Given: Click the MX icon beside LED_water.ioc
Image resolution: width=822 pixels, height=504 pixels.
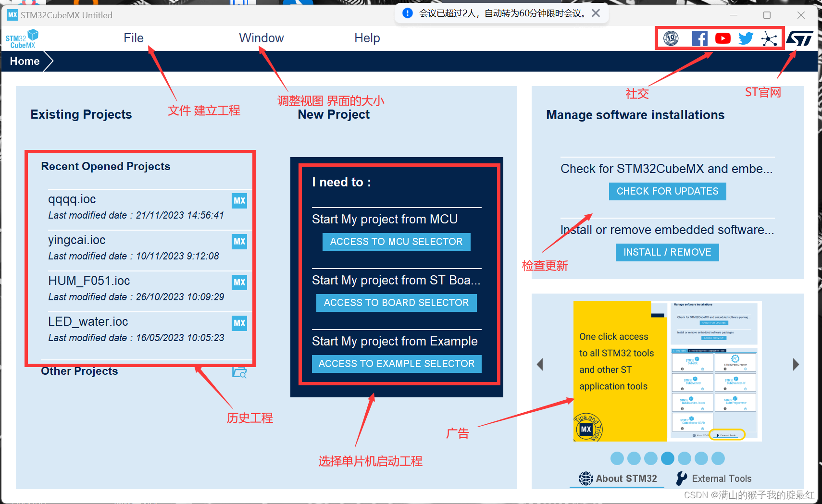Looking at the screenshot, I should (x=239, y=323).
